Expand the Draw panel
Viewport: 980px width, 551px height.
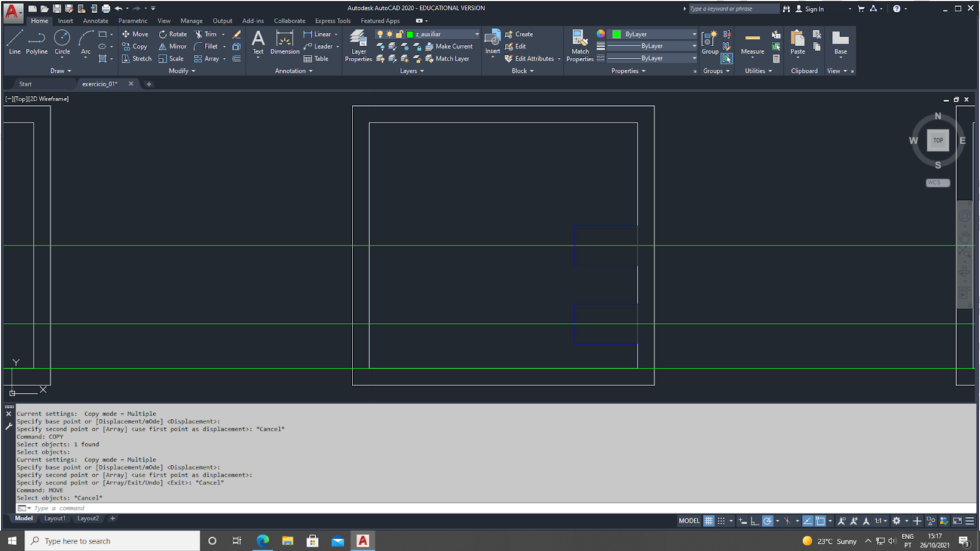(61, 71)
